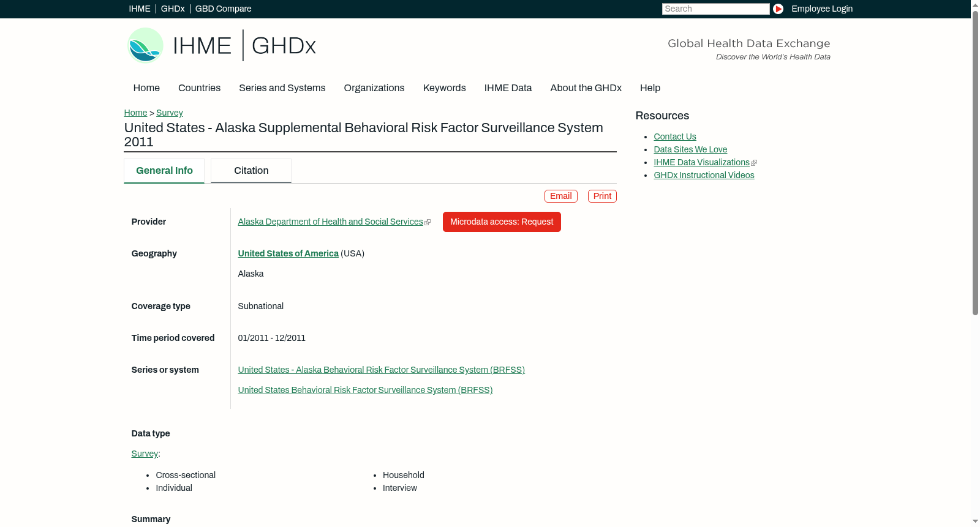This screenshot has width=980, height=527.
Task: Open the Help menu
Action: tap(650, 88)
